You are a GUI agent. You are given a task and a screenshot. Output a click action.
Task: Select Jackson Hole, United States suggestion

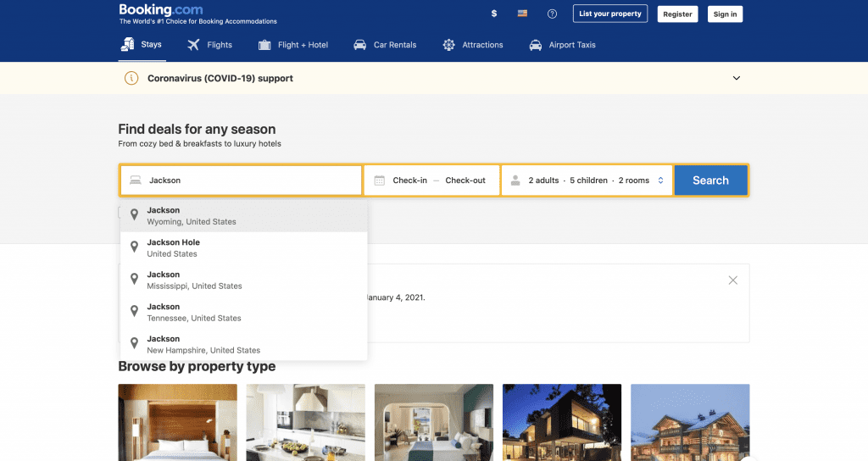[243, 248]
